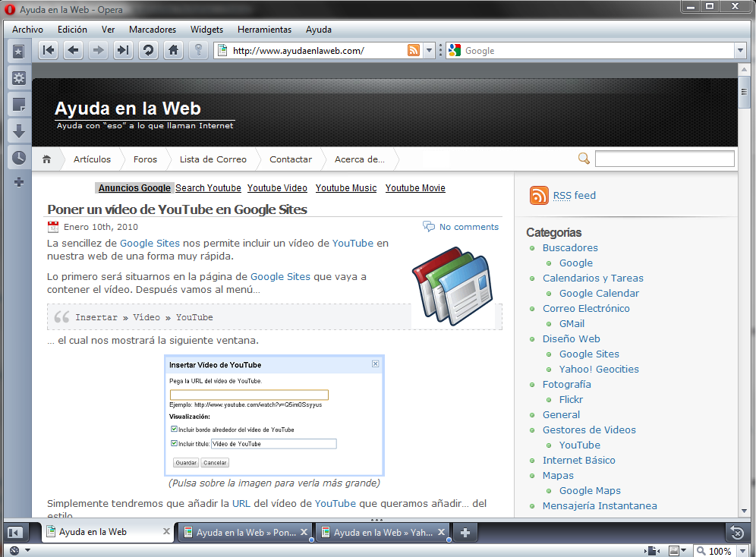Click the 'Search Youtube' ad link
The image size is (756, 557).
208,188
